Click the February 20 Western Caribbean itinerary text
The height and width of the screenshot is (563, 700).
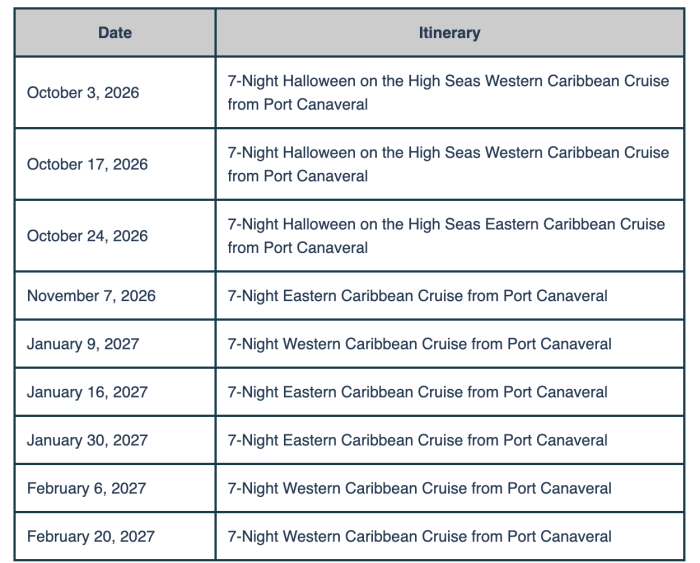click(419, 536)
